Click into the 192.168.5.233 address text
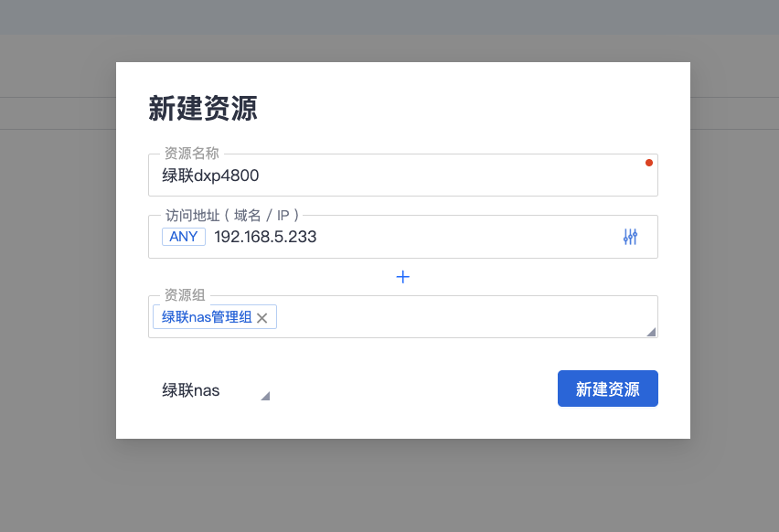This screenshot has width=779, height=532. [265, 237]
